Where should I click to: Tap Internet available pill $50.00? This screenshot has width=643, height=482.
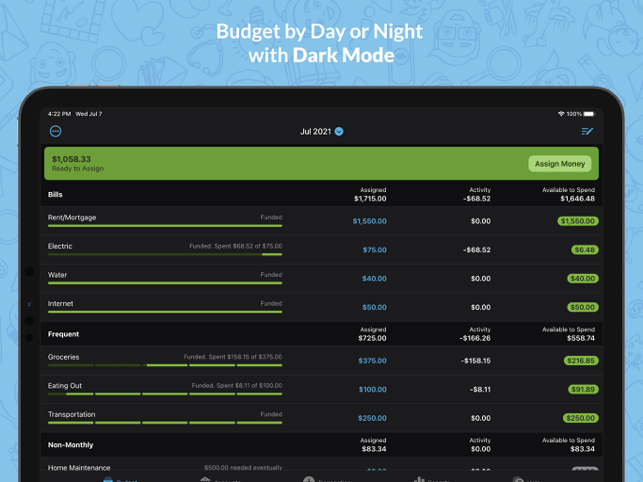pyautogui.click(x=583, y=307)
